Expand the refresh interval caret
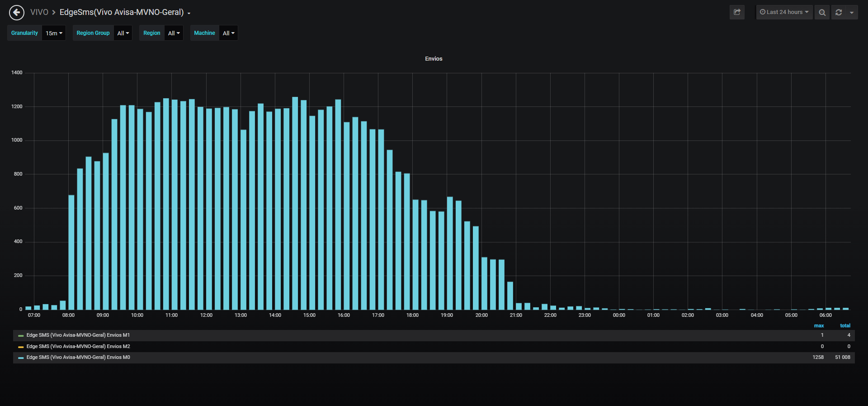This screenshot has width=868, height=406. pos(852,12)
